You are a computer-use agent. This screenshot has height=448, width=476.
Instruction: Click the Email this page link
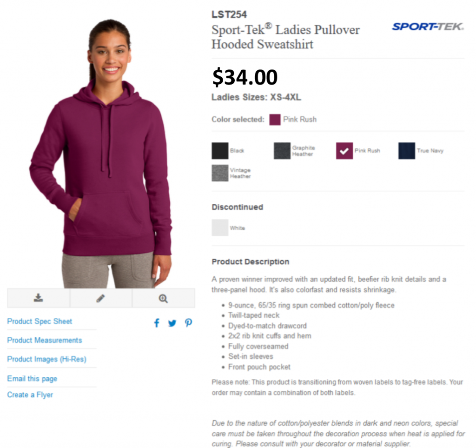tap(32, 378)
